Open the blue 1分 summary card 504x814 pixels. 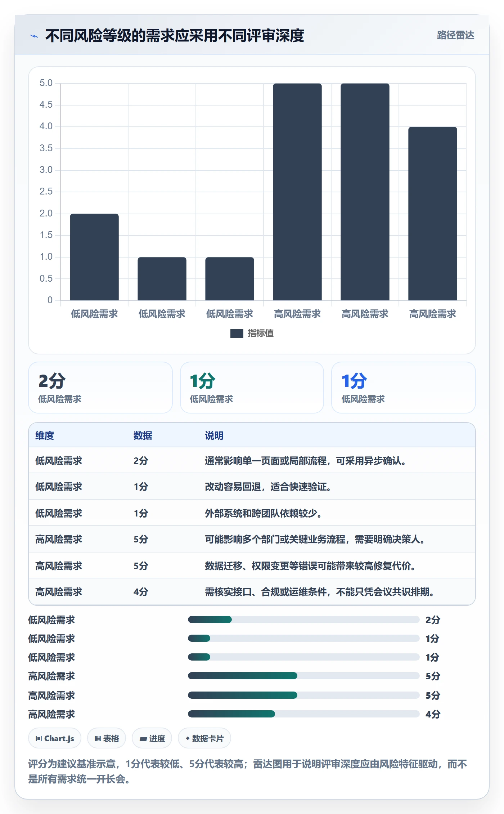[404, 388]
